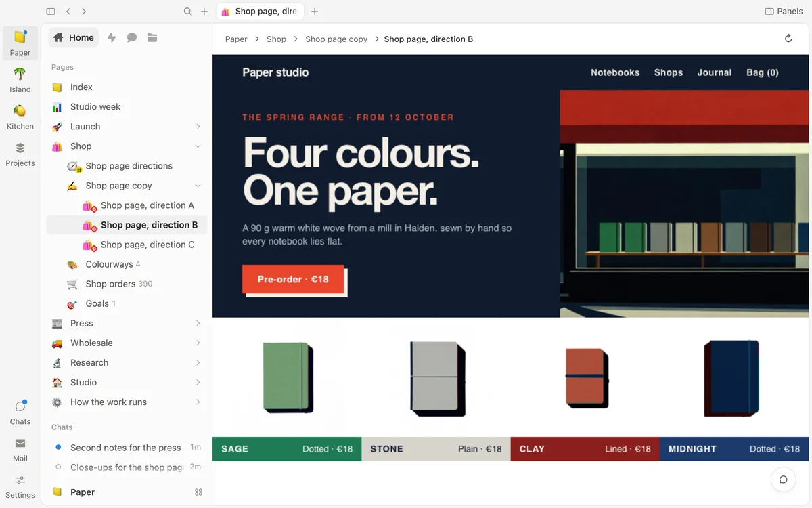Expand the Launch page chevron
Screen dimensions: 812x508
tap(198, 127)
